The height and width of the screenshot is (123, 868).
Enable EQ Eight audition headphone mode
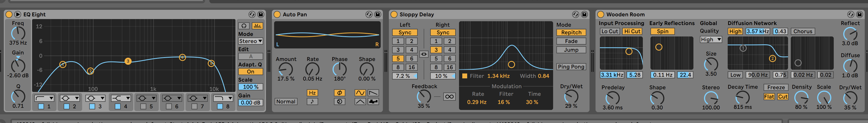[244, 26]
